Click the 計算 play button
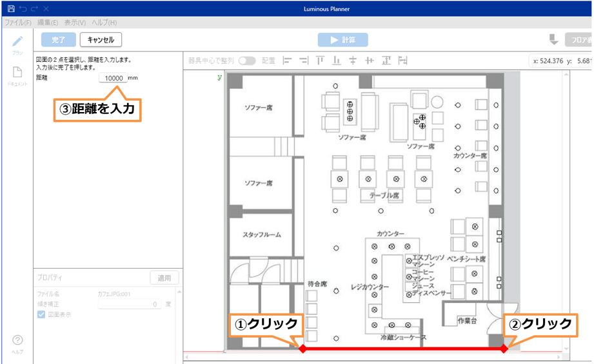Viewport: 594px width, 364px height. tap(342, 40)
